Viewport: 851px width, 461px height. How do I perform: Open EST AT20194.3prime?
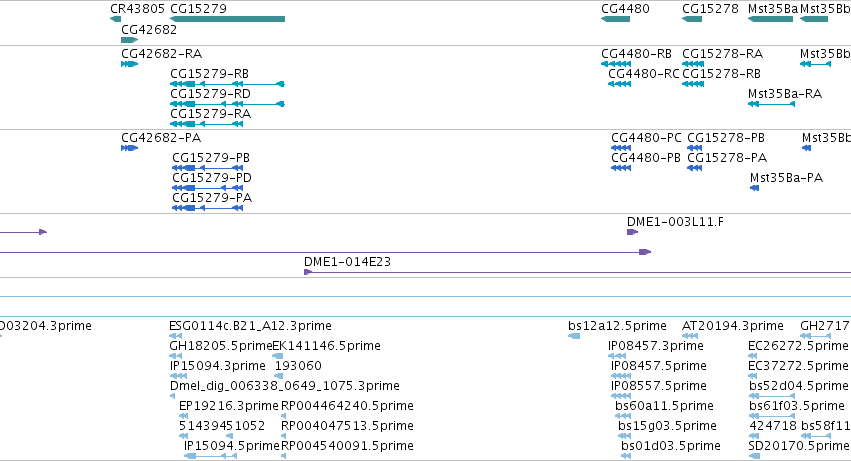coord(733,326)
